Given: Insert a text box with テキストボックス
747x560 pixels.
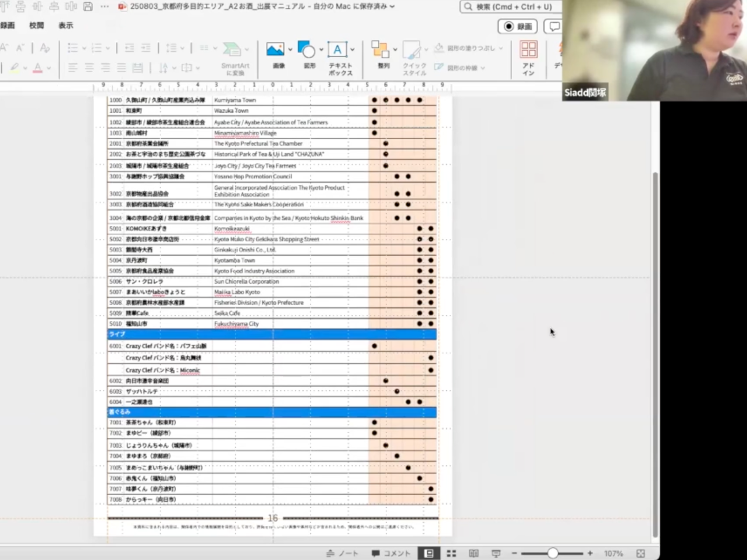Looking at the screenshot, I should point(337,50).
